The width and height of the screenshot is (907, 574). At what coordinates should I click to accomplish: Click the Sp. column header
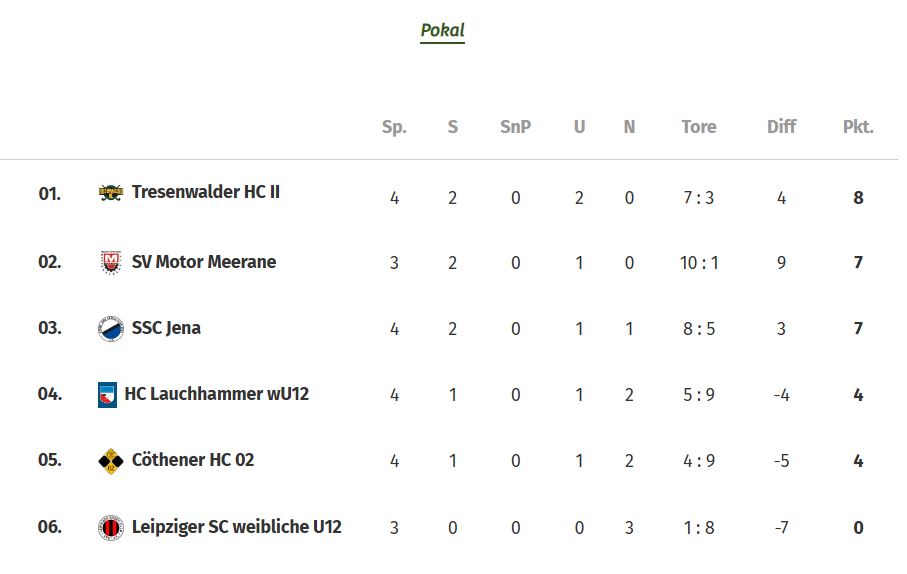point(394,127)
